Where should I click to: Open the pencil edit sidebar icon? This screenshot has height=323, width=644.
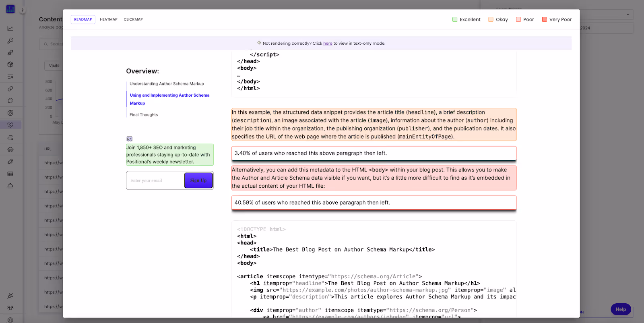tap(10, 161)
